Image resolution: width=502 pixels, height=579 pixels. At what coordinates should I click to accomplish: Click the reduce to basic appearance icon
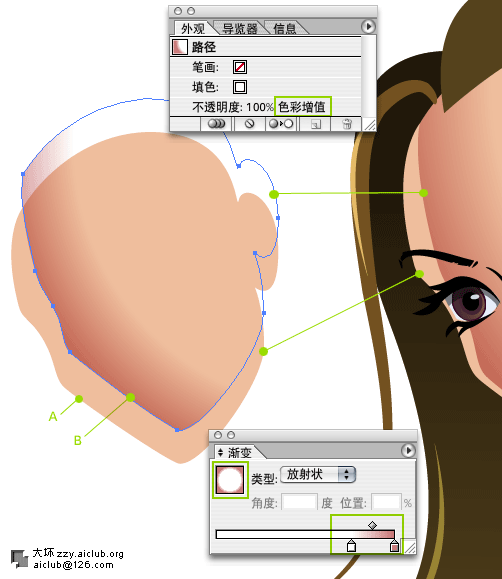(x=281, y=124)
